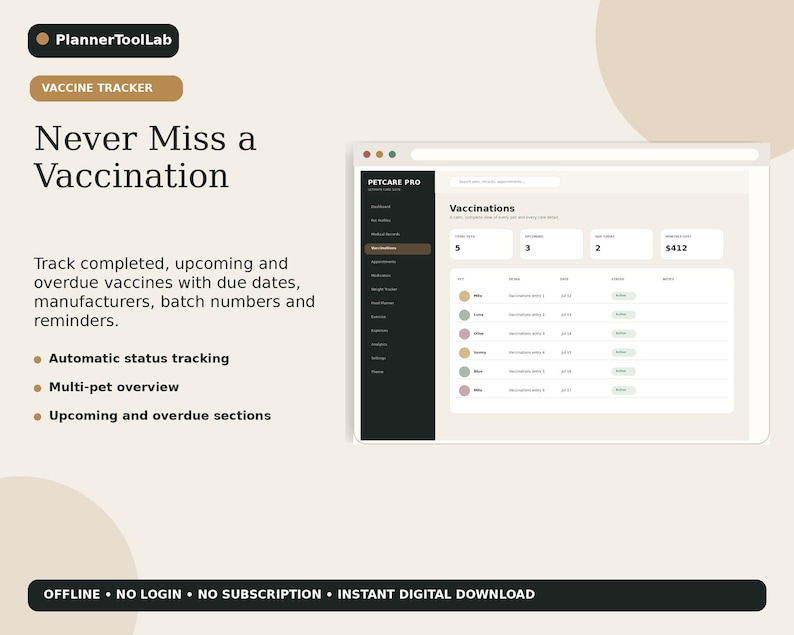794x635 pixels.
Task: Click Milo's avatar in the Jul 12 row
Action: pyautogui.click(x=464, y=296)
